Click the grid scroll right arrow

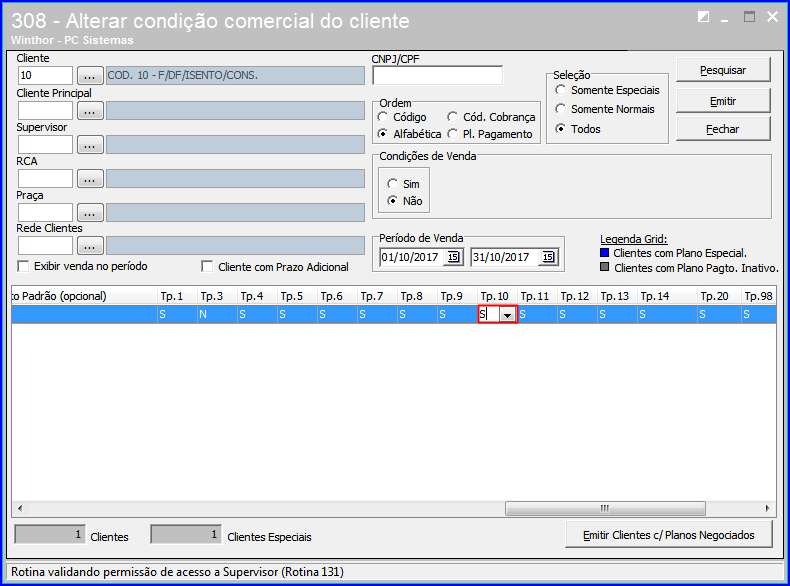coord(768,508)
